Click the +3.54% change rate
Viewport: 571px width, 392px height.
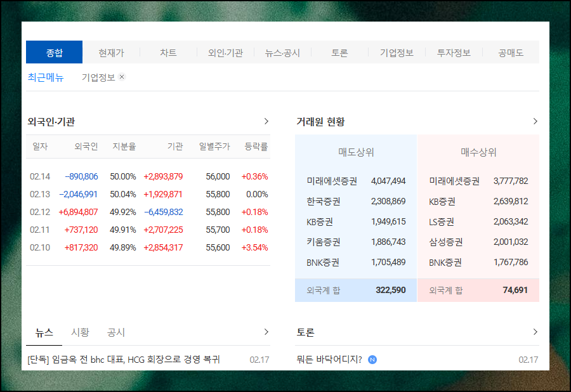click(254, 248)
